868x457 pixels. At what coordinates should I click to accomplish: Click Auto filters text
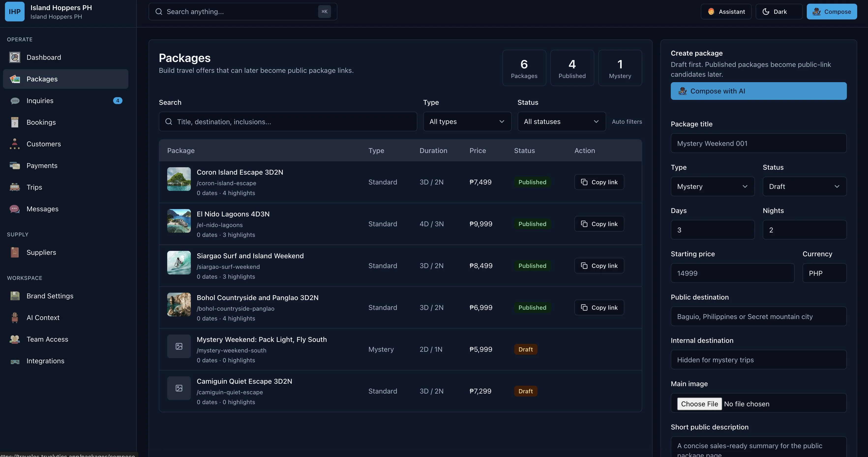(x=627, y=122)
